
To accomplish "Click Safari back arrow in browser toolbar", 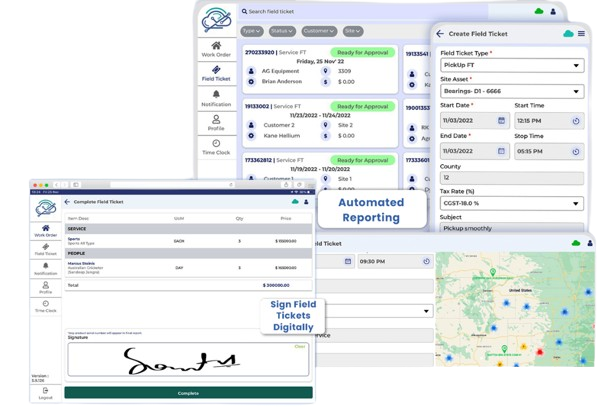I will [x=56, y=185].
